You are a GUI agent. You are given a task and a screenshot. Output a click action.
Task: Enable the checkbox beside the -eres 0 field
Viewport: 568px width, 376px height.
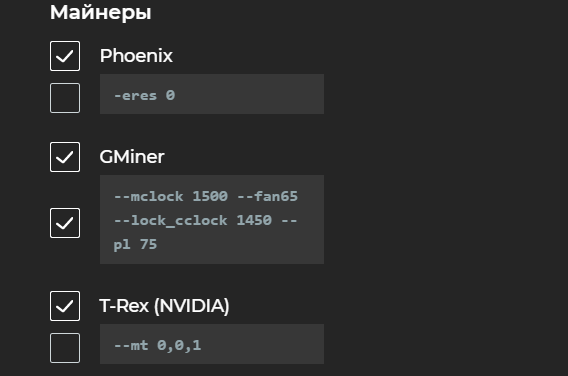pos(65,98)
